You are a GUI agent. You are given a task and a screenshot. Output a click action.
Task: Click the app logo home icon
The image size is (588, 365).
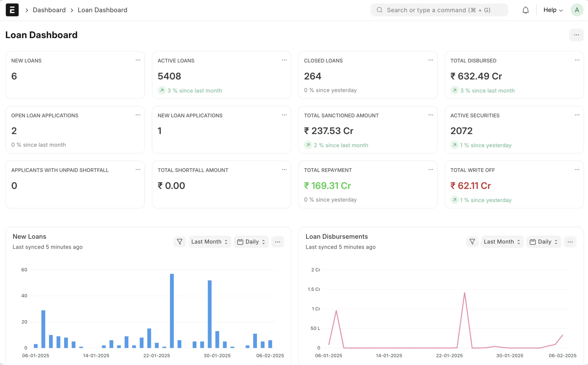click(12, 10)
